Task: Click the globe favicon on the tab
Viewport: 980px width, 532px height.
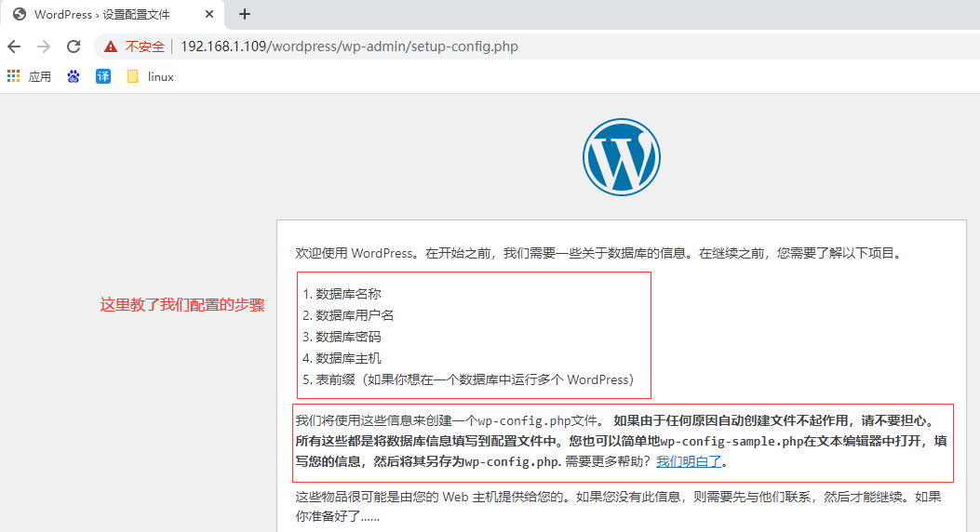Action: tap(20, 14)
